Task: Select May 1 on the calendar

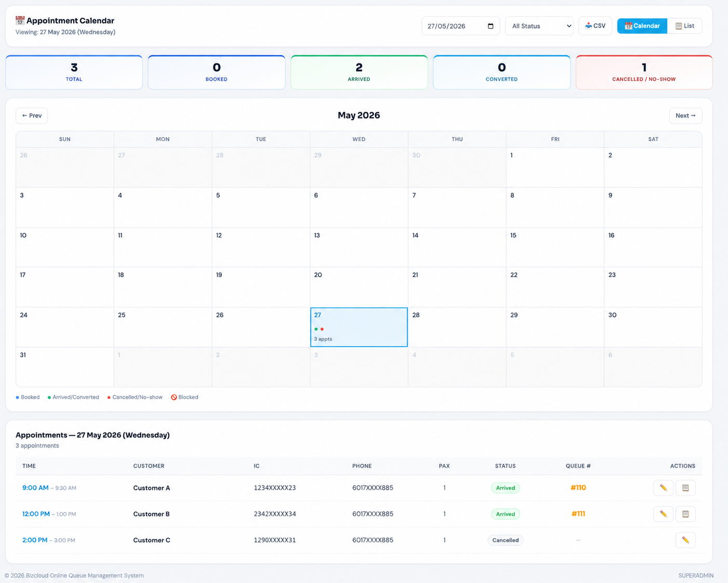Action: tap(555, 167)
